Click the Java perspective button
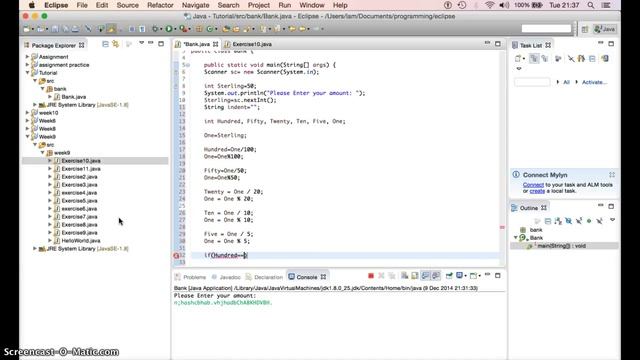Image resolution: width=640 pixels, height=360 pixels. pyautogui.click(x=604, y=29)
